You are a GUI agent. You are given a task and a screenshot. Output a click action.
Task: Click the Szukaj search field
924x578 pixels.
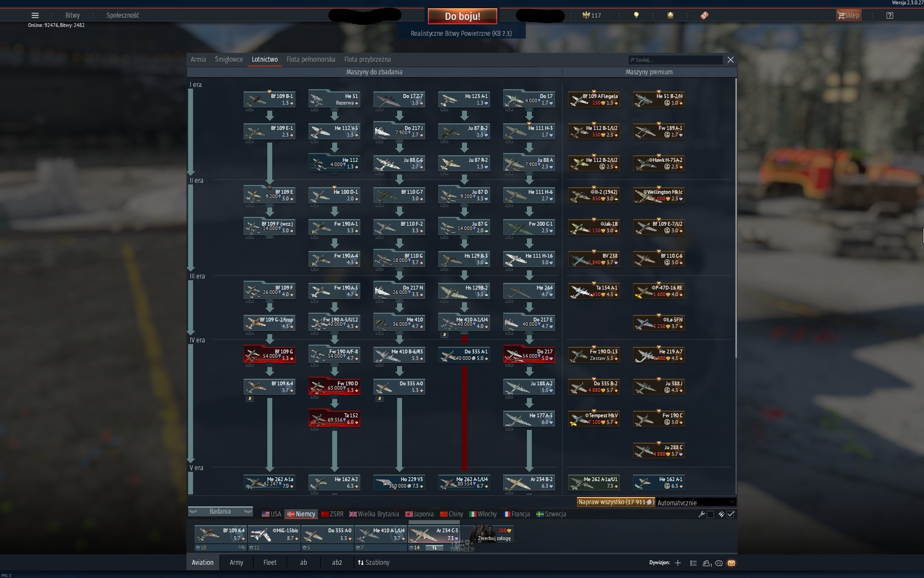point(675,59)
